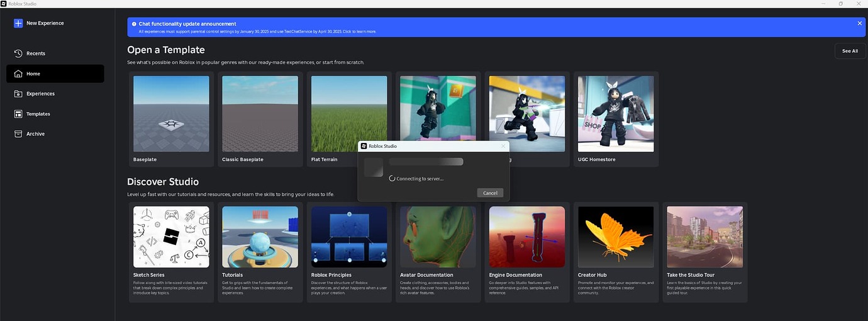Click the Take the Studio Tour title text
The width and height of the screenshot is (868, 321).
coord(691,275)
